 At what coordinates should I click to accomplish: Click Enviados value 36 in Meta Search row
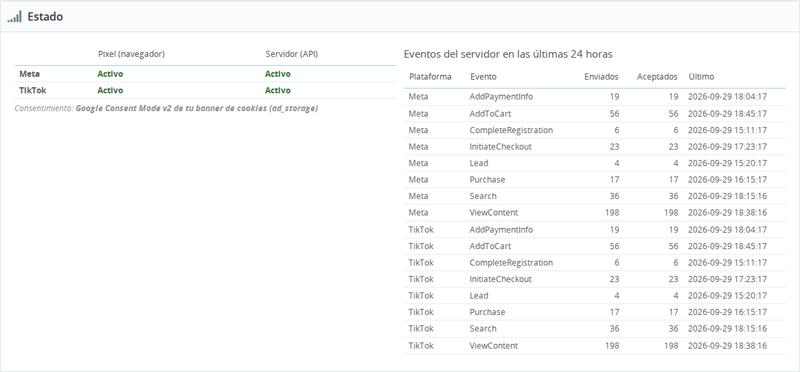tap(614, 196)
